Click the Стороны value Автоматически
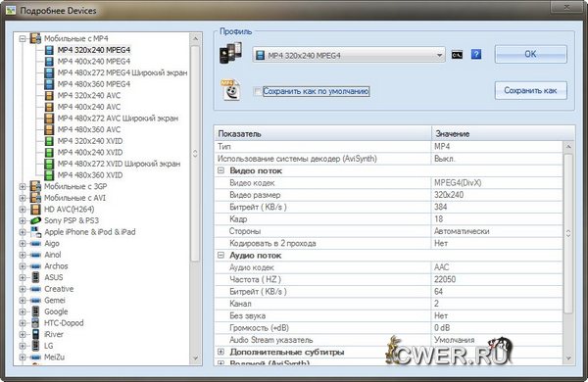The image size is (588, 382). pyautogui.click(x=462, y=231)
